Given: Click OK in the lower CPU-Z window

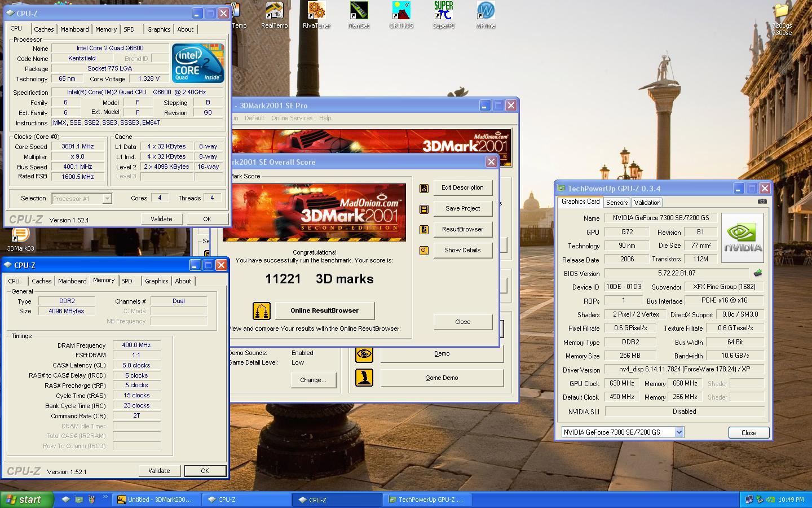Looking at the screenshot, I should coord(205,471).
